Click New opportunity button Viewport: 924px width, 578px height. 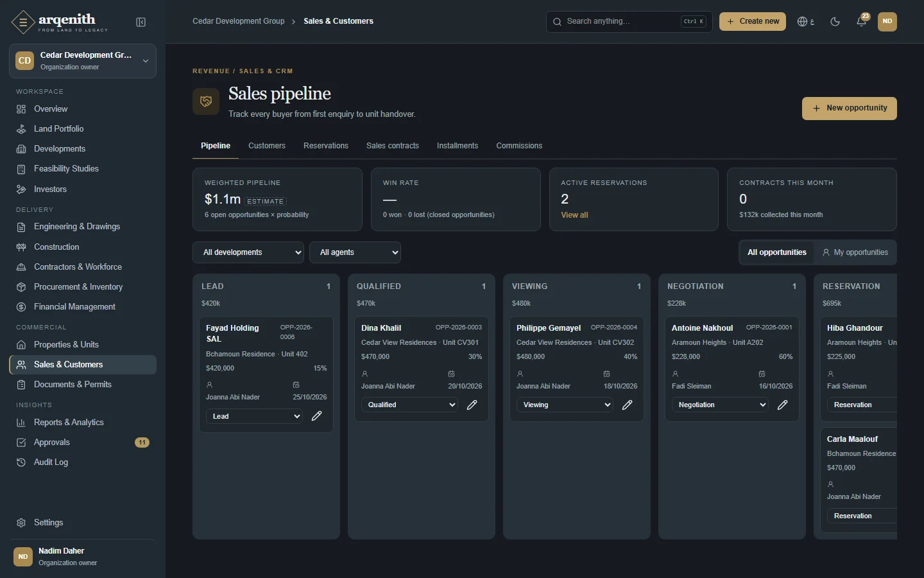850,109
